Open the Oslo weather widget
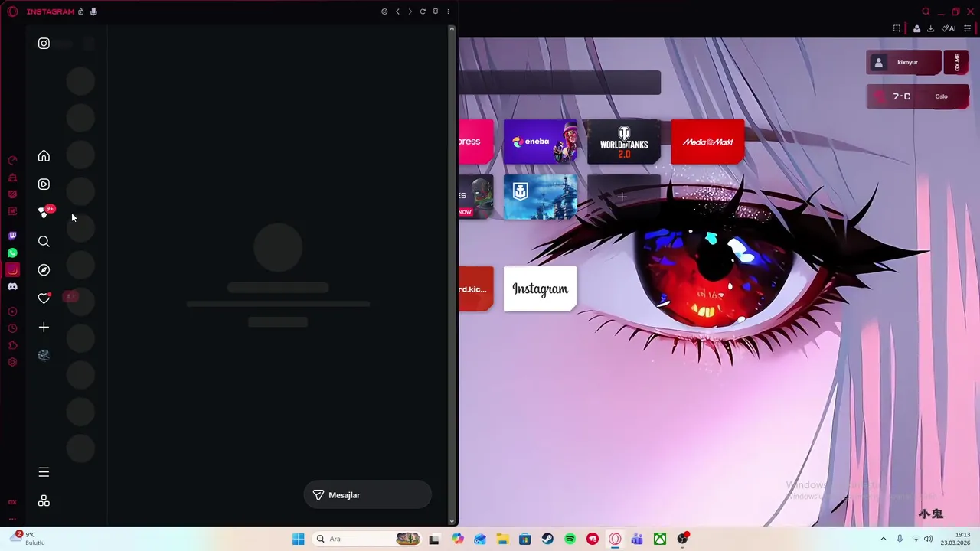This screenshot has height=551, width=980. click(918, 96)
